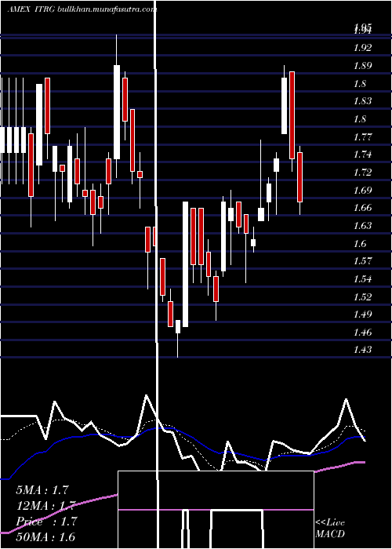The image size is (392, 549).
Task: Select the 1.52 price axis label
Action: pyautogui.click(x=362, y=297)
